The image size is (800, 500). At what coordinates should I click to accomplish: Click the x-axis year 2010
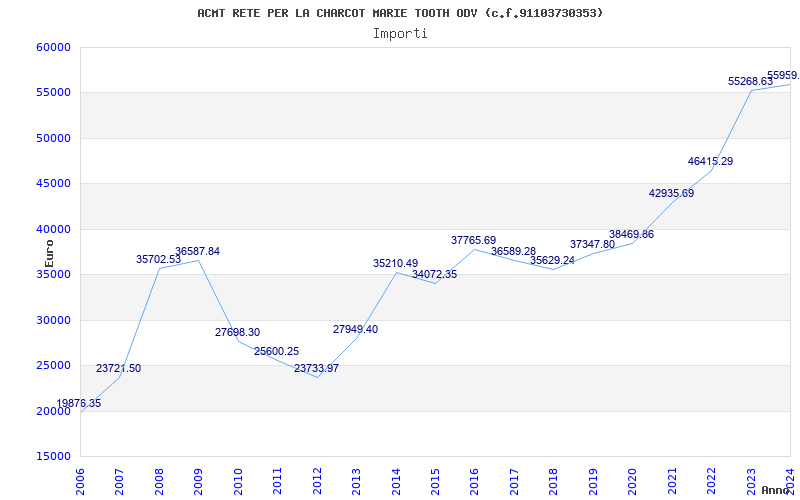coord(238,482)
